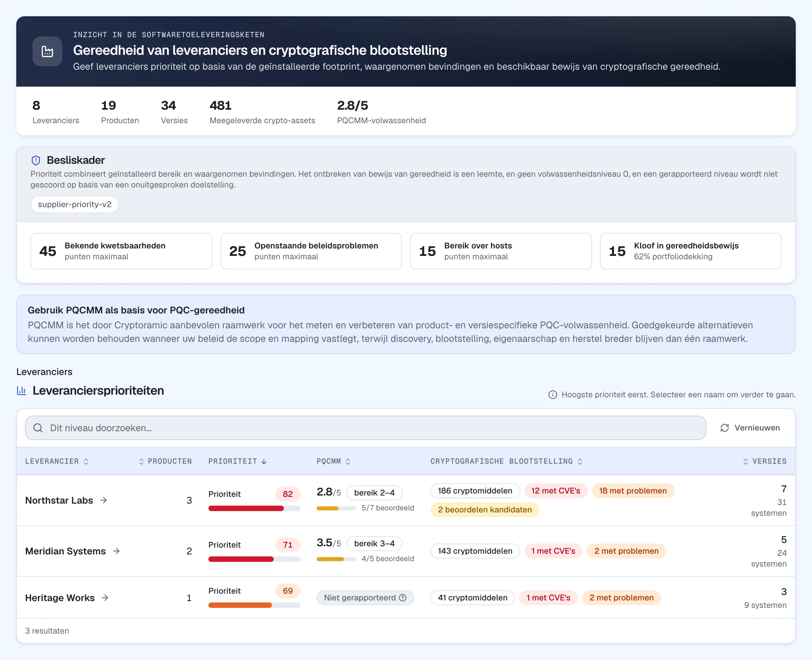
Task: Open Heritage Works via its arrow icon
Action: click(x=105, y=598)
